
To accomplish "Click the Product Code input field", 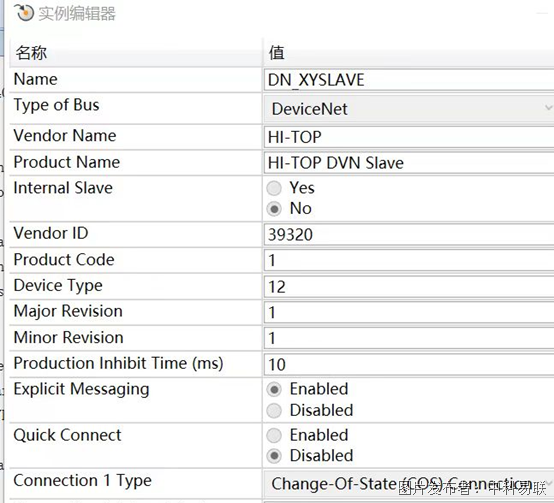I will tap(409, 260).
